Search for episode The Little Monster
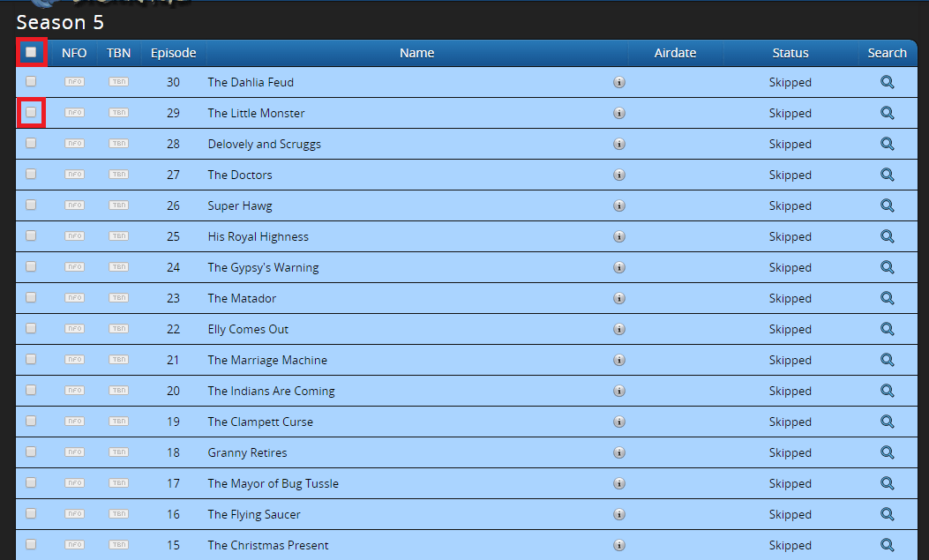This screenshot has height=560, width=929. tap(887, 113)
